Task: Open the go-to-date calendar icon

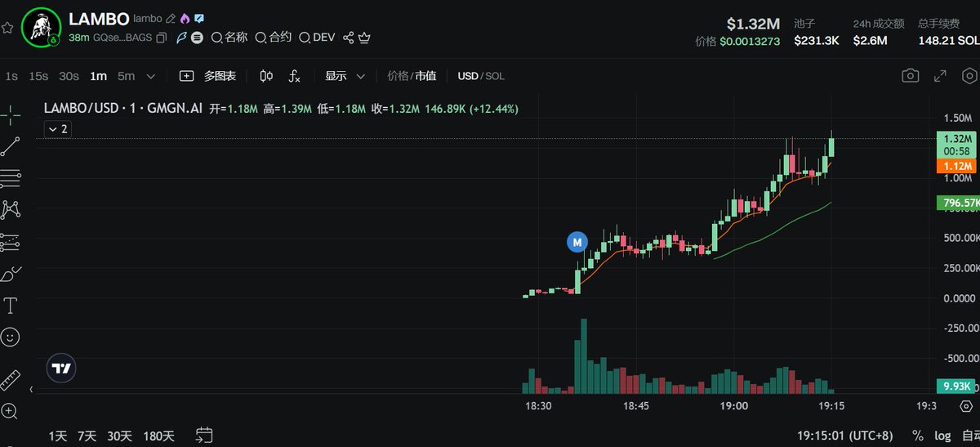Action: [x=204, y=436]
